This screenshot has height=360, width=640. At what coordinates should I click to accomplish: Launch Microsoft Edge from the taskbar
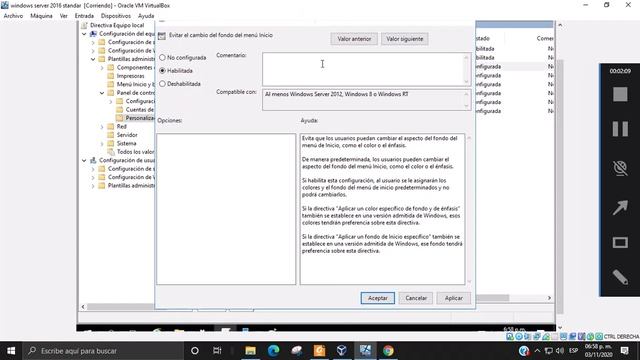pyautogui.click(x=273, y=351)
